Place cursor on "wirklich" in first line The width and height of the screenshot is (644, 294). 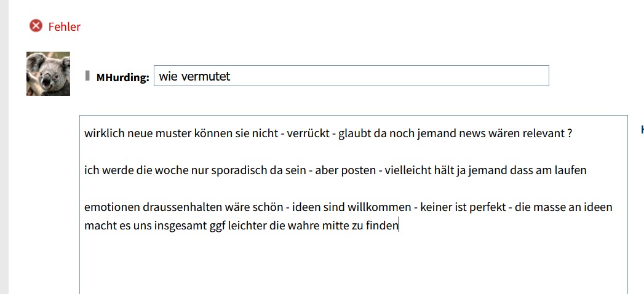click(x=104, y=133)
